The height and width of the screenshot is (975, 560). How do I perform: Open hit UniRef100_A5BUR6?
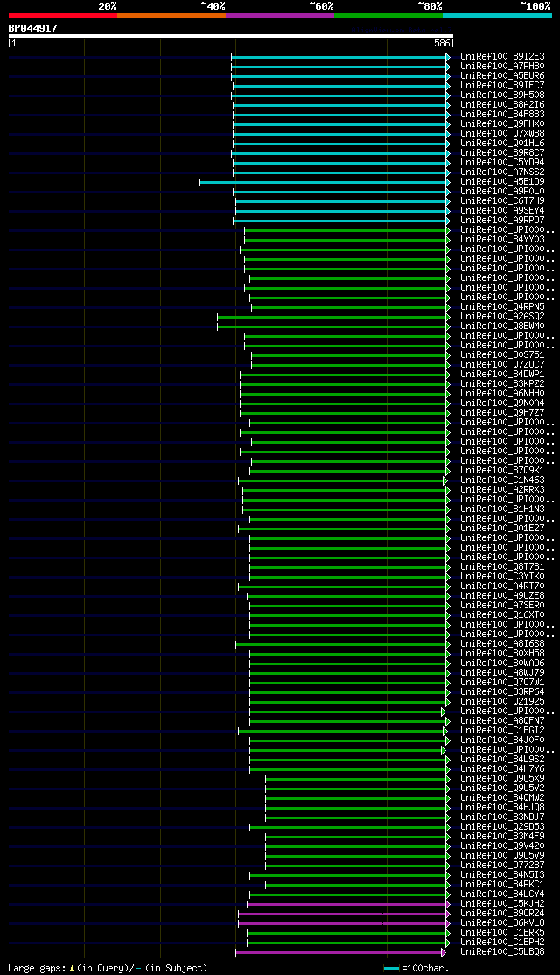pyautogui.click(x=502, y=76)
